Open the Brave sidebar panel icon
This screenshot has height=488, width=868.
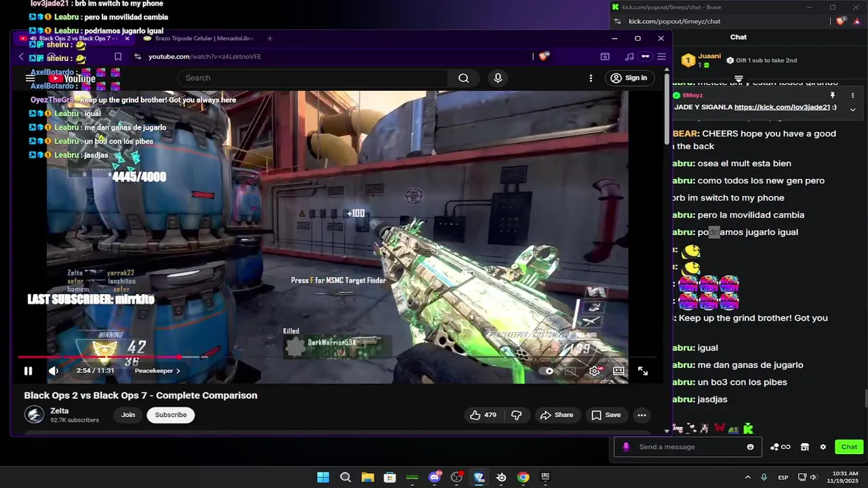click(605, 57)
